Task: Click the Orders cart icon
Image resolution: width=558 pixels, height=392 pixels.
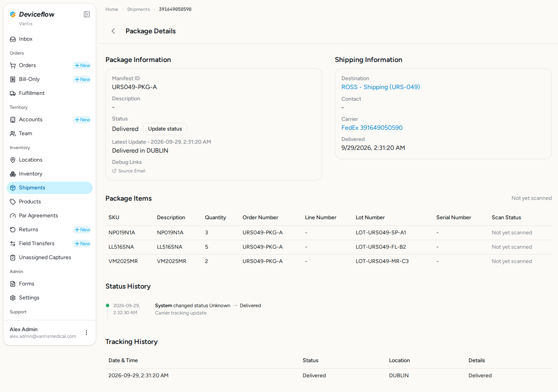Action: 13,65
